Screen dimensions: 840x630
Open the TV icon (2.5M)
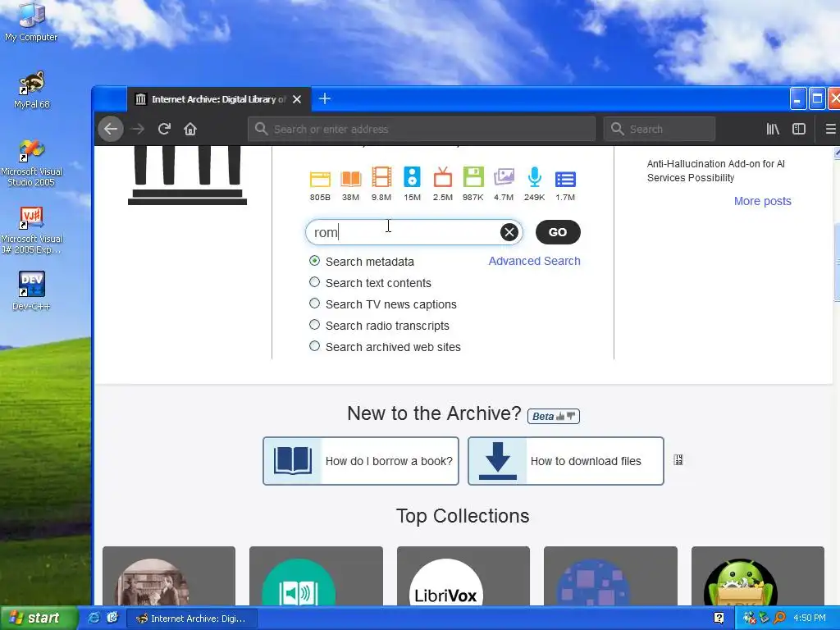click(442, 177)
